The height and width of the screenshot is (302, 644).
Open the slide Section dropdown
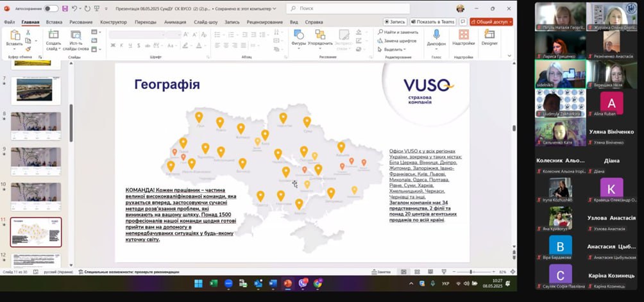[96, 49]
